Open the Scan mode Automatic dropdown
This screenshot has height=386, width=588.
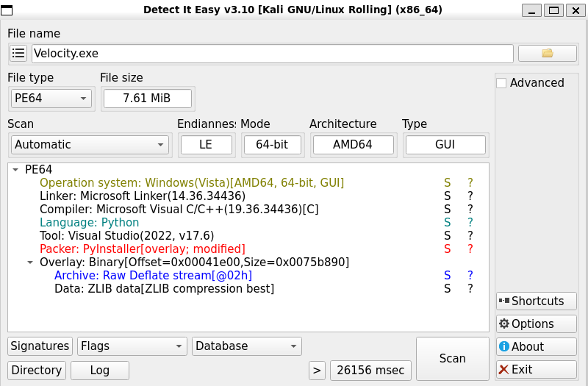90,145
